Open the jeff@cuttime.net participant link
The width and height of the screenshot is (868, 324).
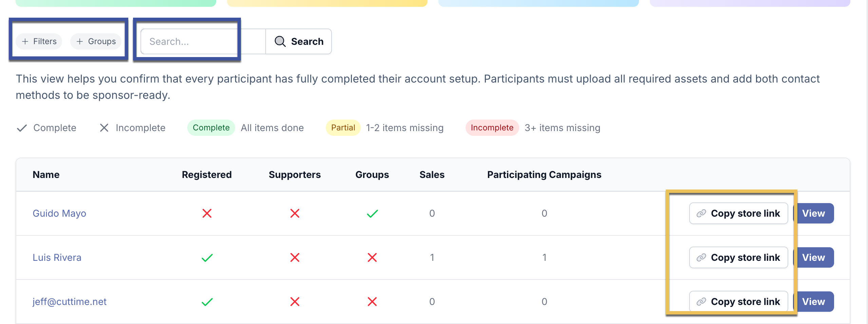coord(70,302)
